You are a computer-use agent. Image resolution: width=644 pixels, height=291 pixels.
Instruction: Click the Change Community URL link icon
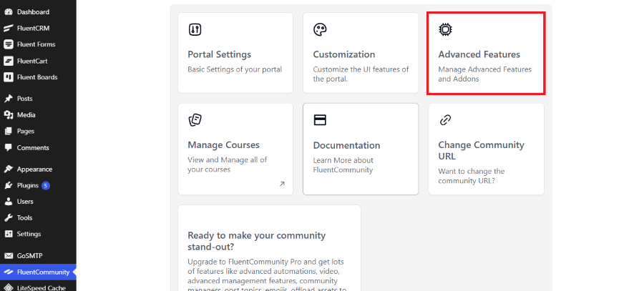[x=445, y=120]
